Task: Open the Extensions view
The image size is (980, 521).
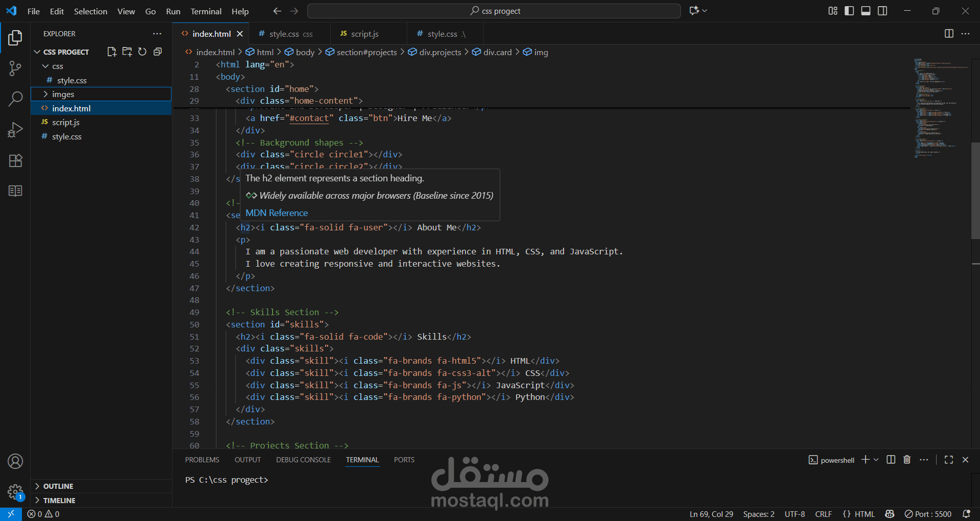Action: [x=15, y=160]
